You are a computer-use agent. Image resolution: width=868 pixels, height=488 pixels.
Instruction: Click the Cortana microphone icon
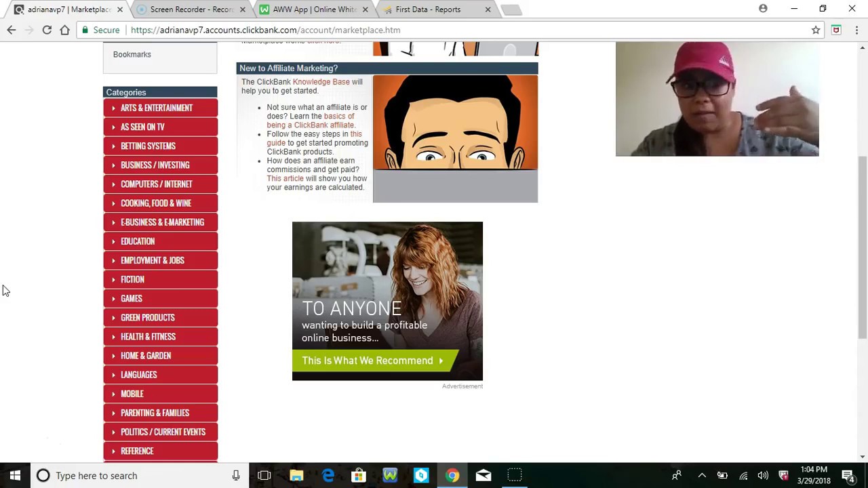(236, 476)
